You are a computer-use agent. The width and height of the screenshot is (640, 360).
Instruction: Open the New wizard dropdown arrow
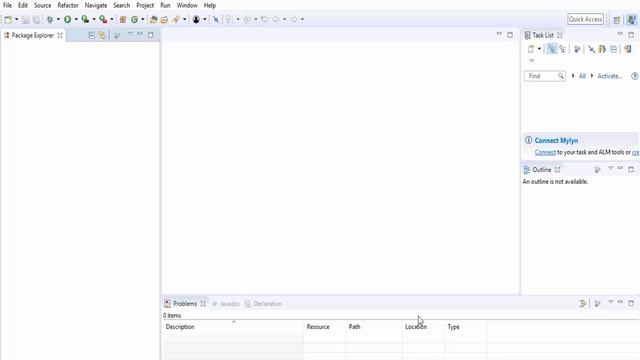[x=17, y=20]
